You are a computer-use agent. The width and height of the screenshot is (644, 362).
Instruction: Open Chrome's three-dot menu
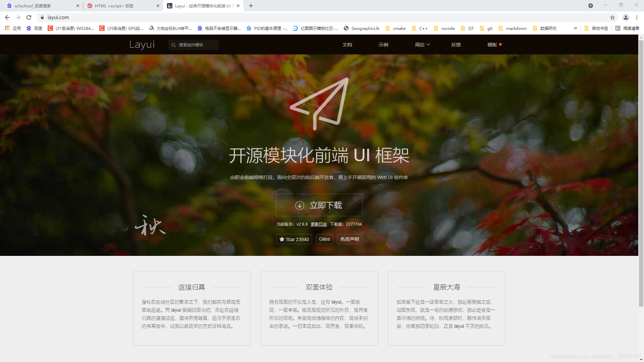pyautogui.click(x=637, y=17)
